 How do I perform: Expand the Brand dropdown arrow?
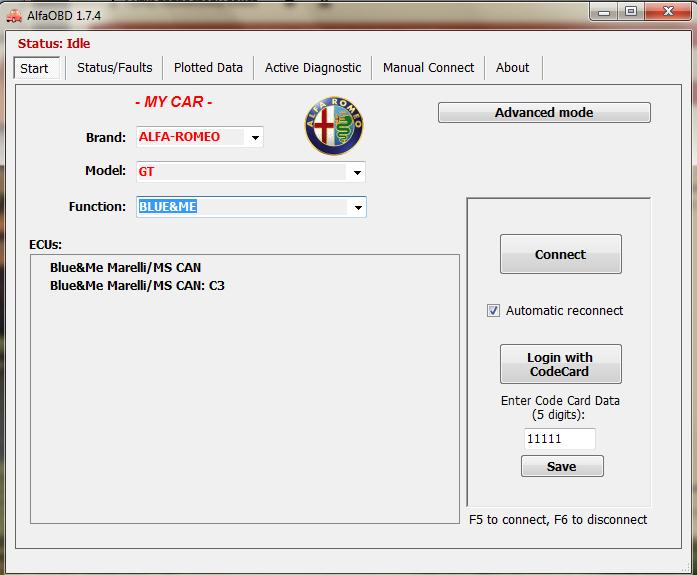click(x=255, y=137)
